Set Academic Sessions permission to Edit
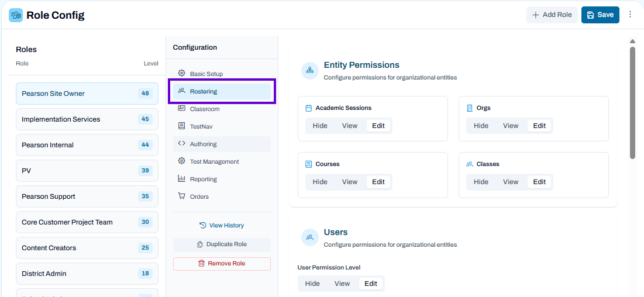 tap(378, 126)
